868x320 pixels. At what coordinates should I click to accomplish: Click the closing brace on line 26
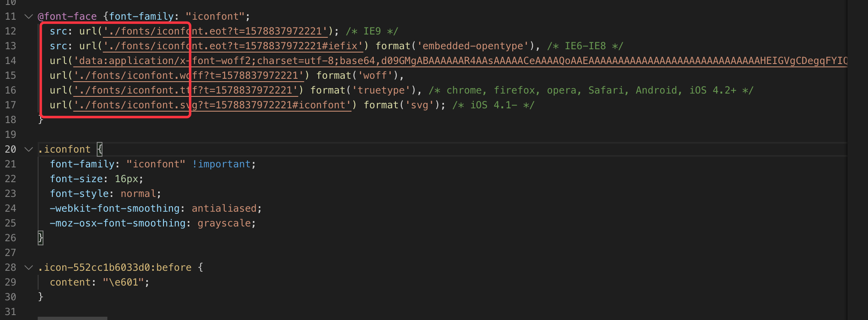click(41, 238)
